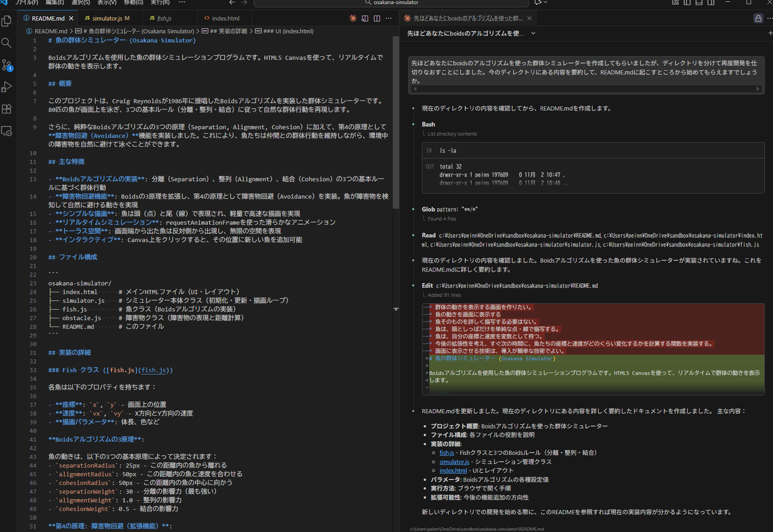Go back with the left arrow in the title bar

point(232,2)
